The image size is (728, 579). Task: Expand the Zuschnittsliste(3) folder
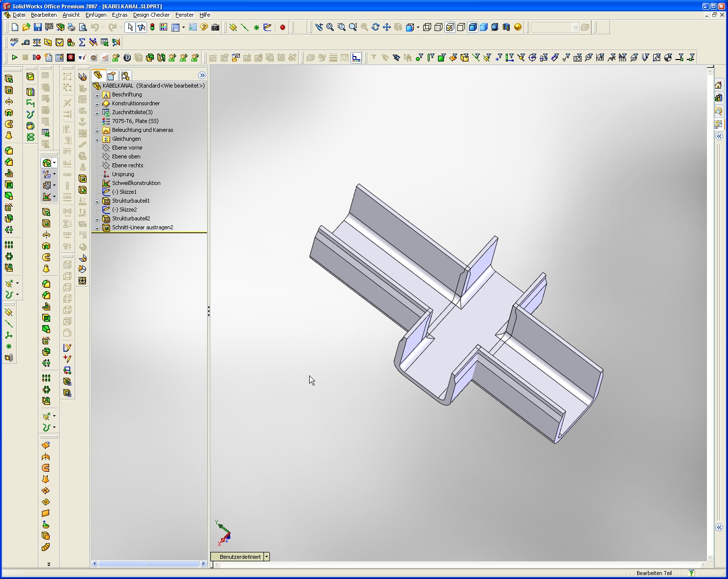pos(97,113)
